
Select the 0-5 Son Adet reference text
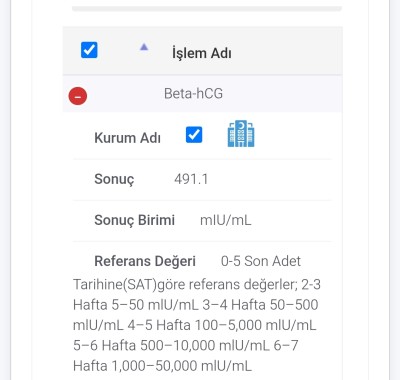(261, 261)
